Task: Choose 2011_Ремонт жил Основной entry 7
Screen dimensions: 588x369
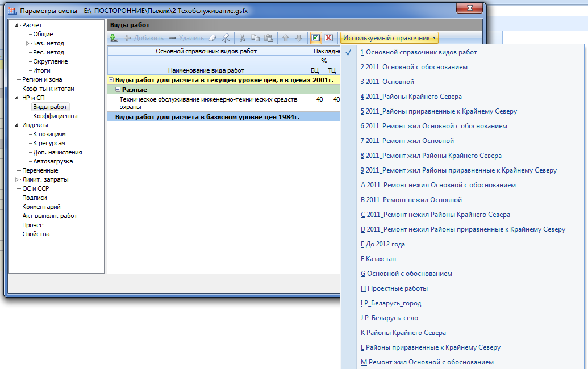Action: click(407, 141)
